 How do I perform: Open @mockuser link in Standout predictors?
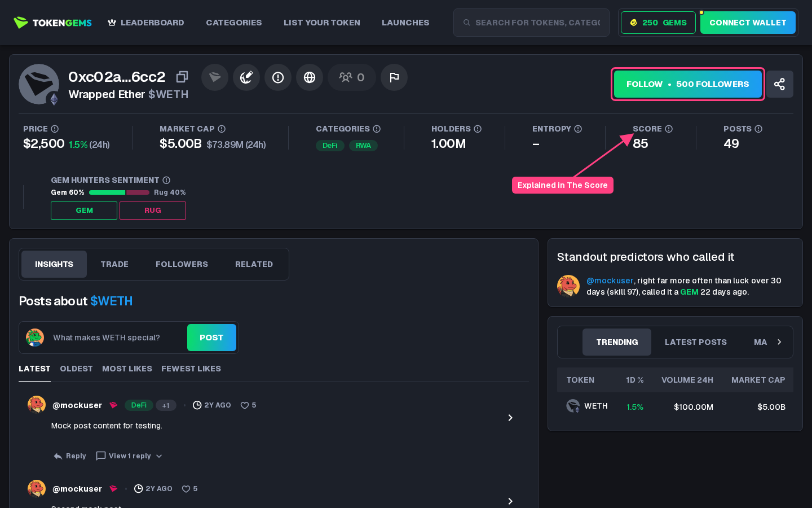(x=610, y=281)
